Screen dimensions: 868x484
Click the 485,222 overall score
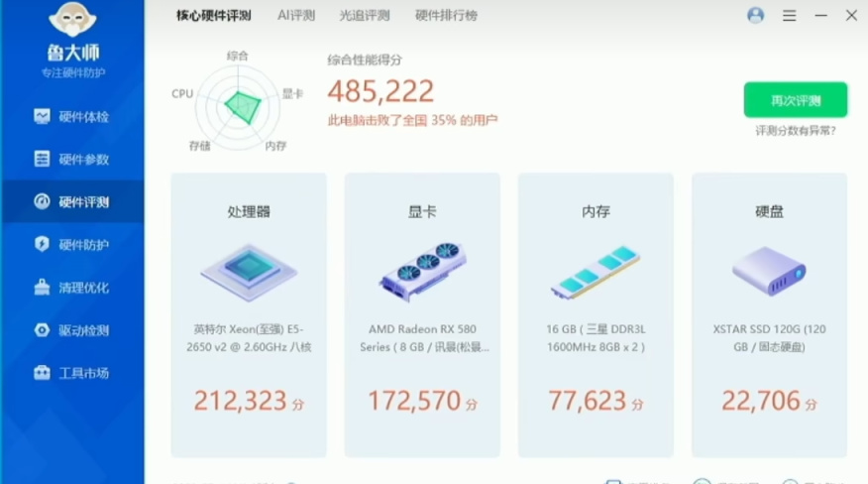tap(380, 91)
